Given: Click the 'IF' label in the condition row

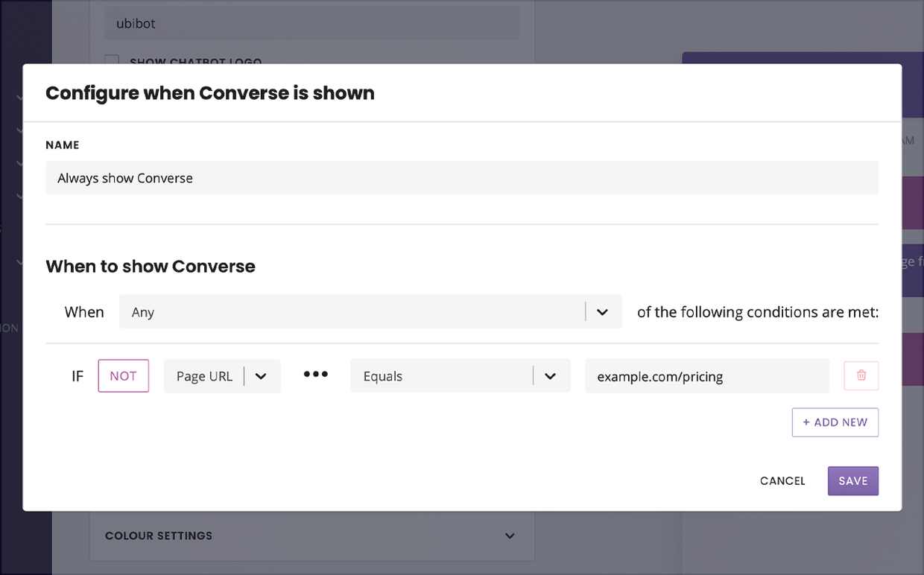Looking at the screenshot, I should click(x=77, y=376).
